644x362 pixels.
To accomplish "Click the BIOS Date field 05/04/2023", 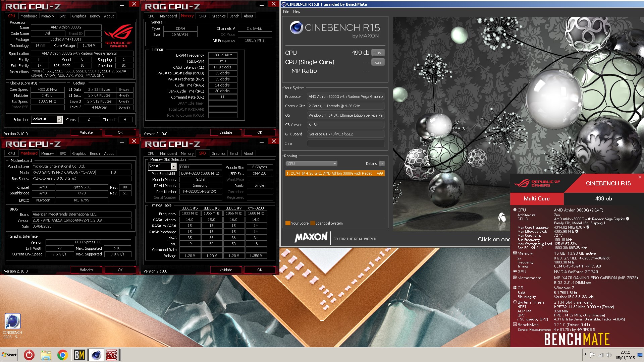I will coord(82,226).
